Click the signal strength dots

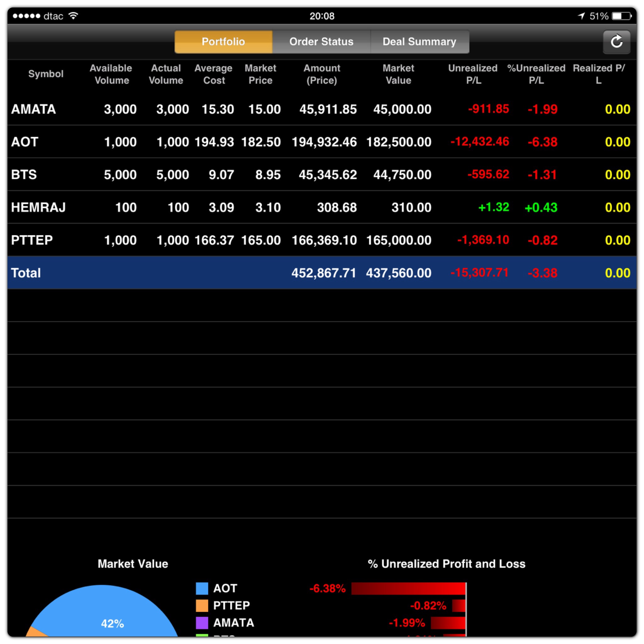tap(26, 16)
